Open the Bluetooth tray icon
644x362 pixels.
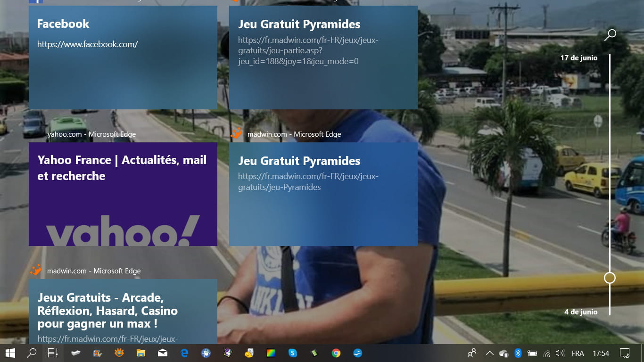click(518, 353)
